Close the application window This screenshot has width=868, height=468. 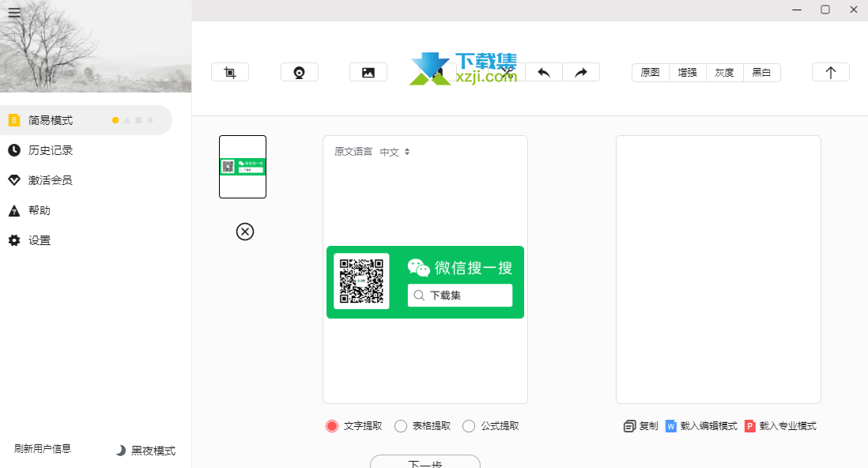854,10
